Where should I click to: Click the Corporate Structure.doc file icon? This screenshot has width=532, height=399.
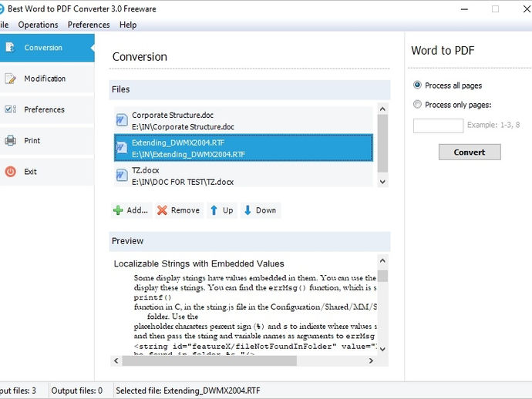122,120
